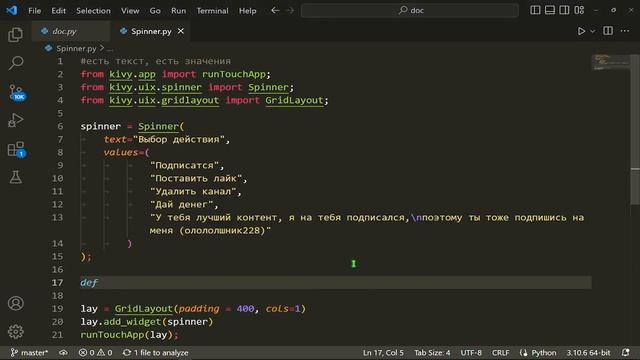Open the Extensions view
The height and width of the screenshot is (360, 640).
coord(16,149)
